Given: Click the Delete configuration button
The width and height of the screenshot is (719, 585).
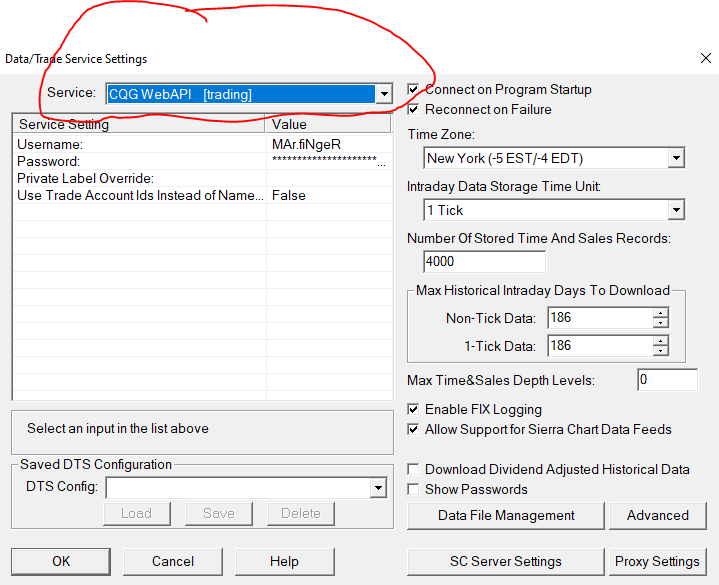Looking at the screenshot, I should 301,513.
